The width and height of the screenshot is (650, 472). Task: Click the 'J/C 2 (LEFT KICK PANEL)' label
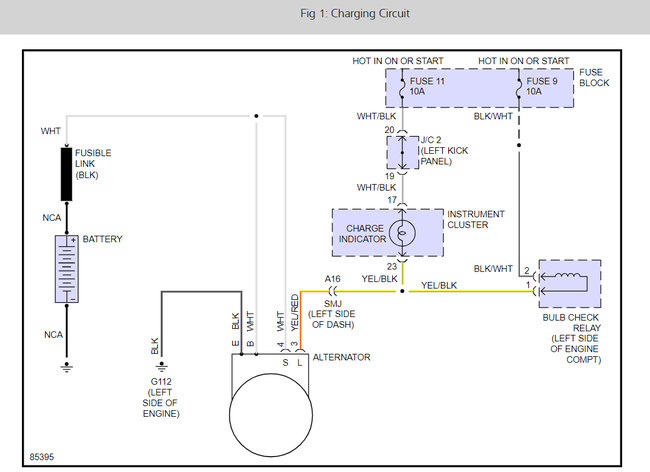444,151
